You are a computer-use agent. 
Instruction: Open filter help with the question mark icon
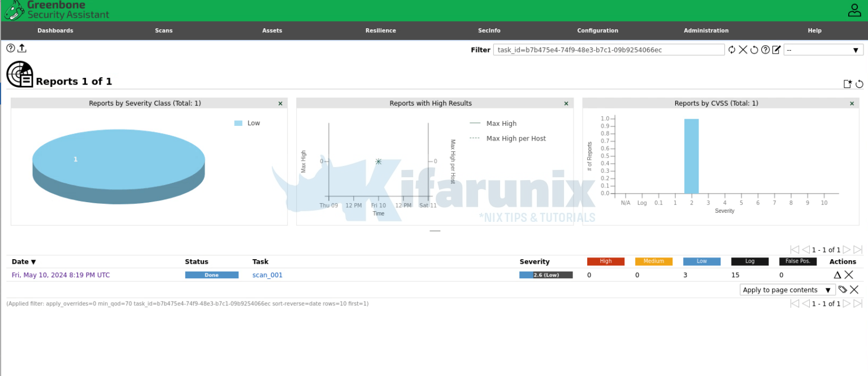(765, 50)
